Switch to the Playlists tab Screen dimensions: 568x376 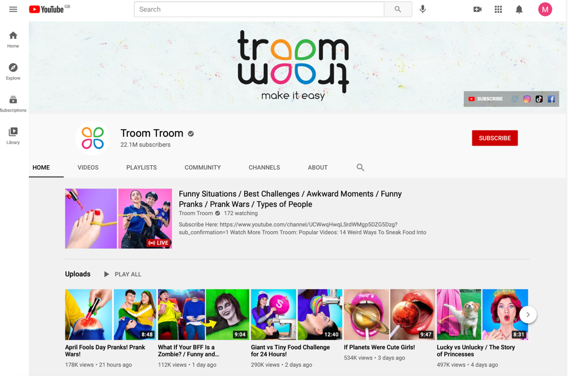(x=142, y=167)
